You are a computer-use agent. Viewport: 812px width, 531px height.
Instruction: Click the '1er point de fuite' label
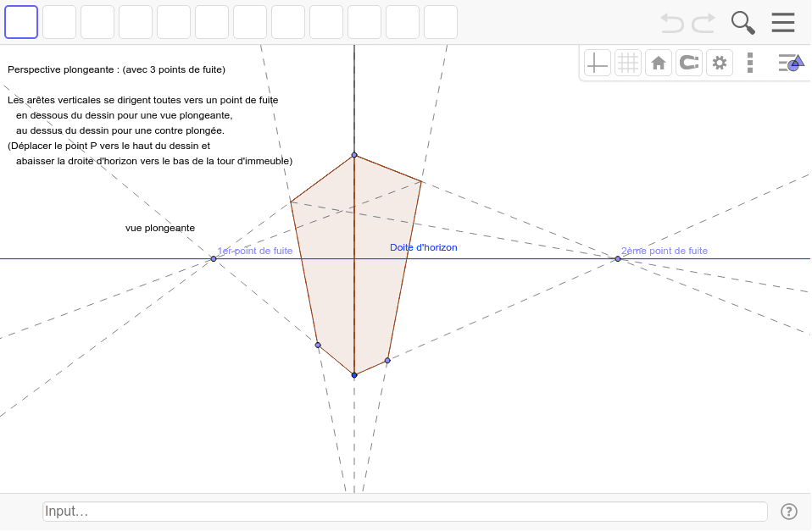point(254,251)
